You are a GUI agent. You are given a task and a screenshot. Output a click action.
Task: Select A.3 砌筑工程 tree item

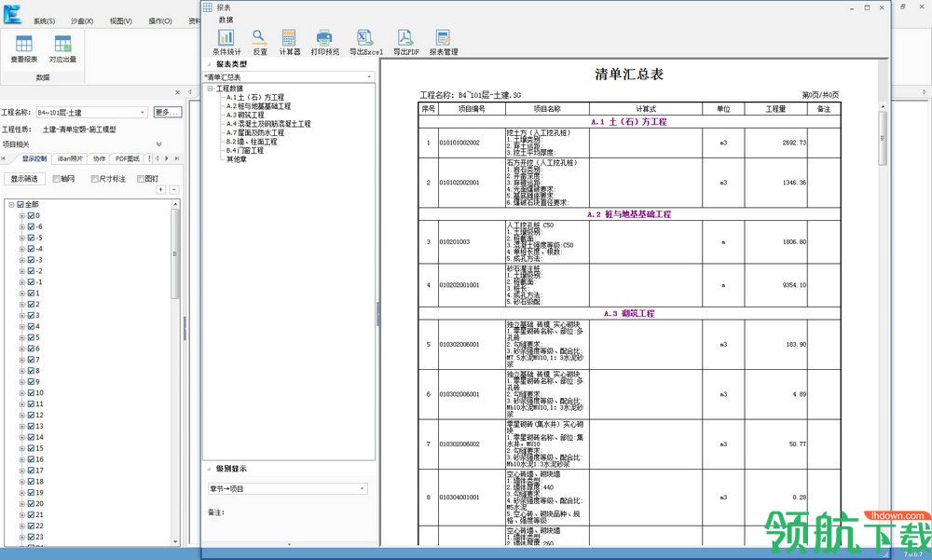click(245, 115)
